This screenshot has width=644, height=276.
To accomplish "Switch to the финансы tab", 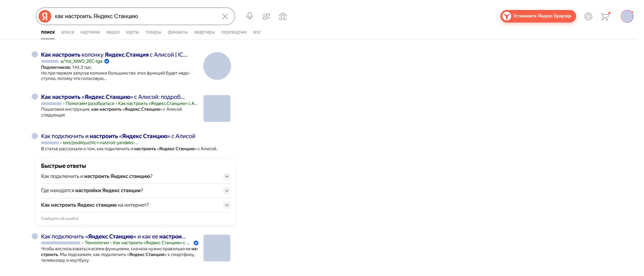I will pyautogui.click(x=177, y=32).
